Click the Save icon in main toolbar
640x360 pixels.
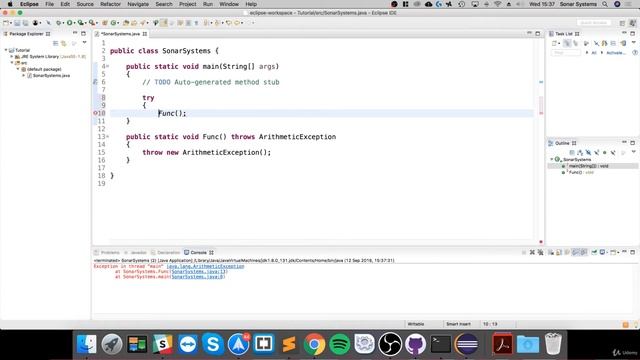[16, 23]
